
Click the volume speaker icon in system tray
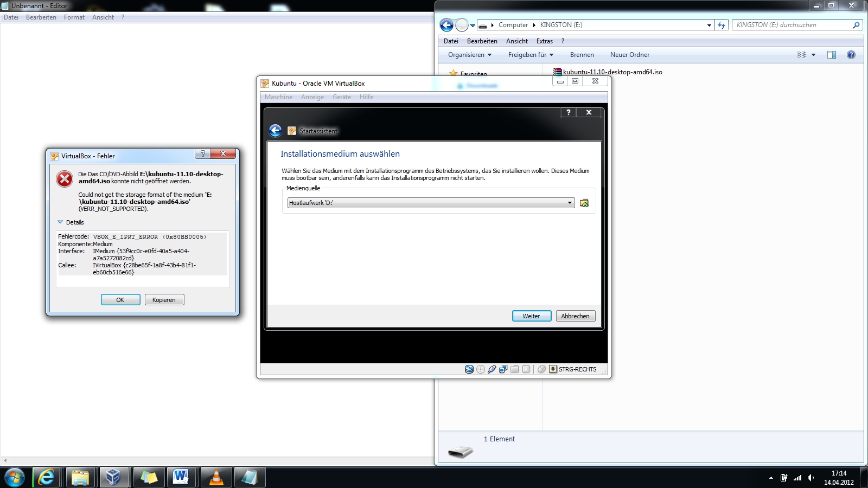[810, 478]
